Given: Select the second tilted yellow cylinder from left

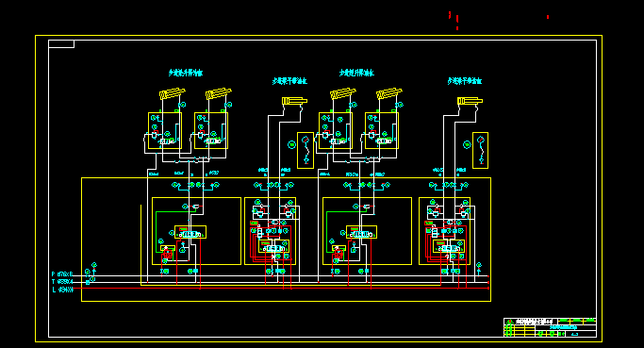Looking at the screenshot, I should (219, 93).
